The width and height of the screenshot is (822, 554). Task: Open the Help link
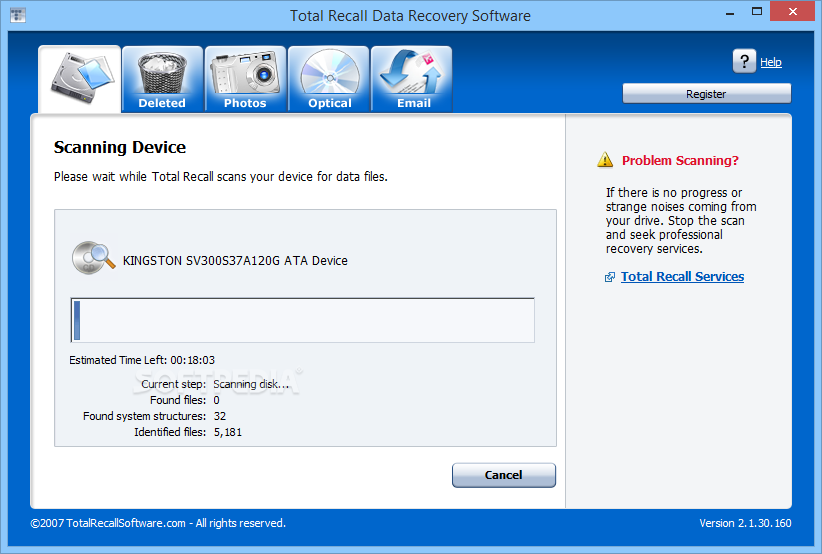click(771, 62)
